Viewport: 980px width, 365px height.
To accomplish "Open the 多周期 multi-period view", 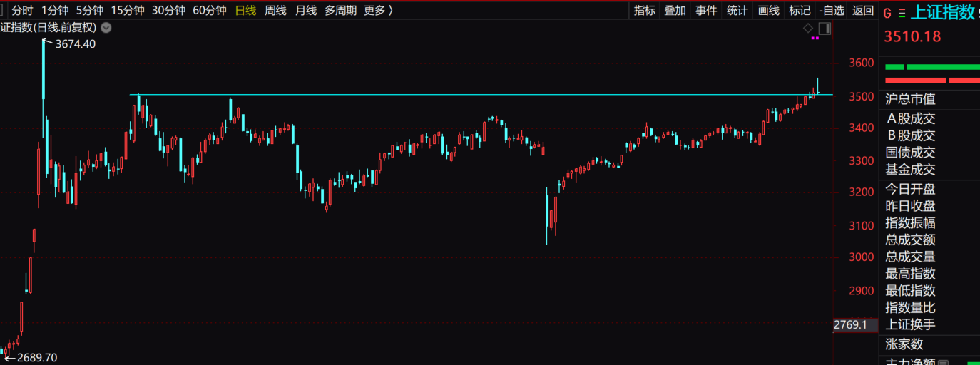I will (x=340, y=10).
